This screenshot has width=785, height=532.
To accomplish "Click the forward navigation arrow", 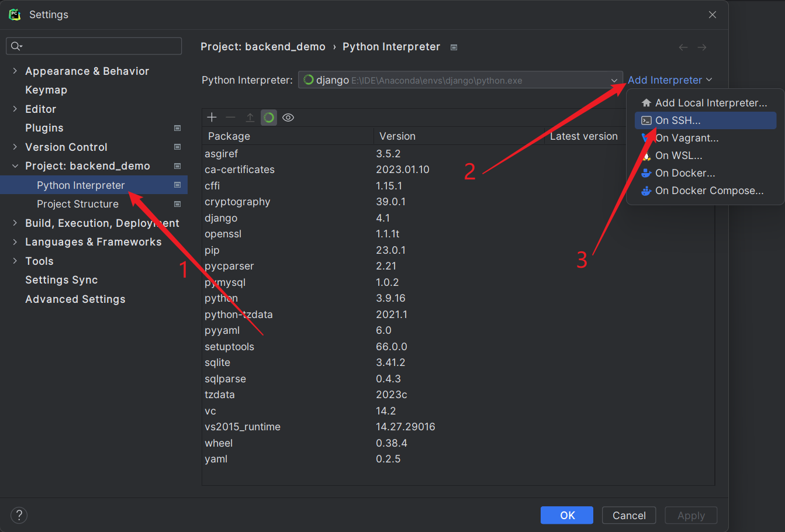I will pos(702,47).
